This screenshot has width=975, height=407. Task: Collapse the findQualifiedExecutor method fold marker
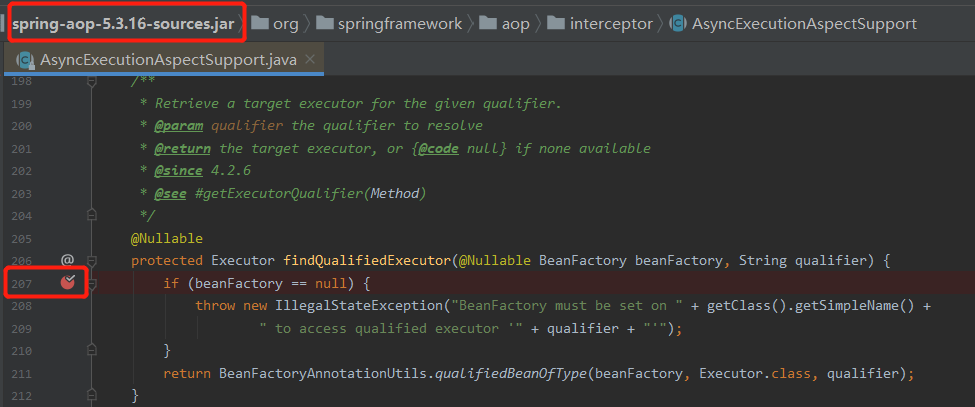tap(91, 260)
